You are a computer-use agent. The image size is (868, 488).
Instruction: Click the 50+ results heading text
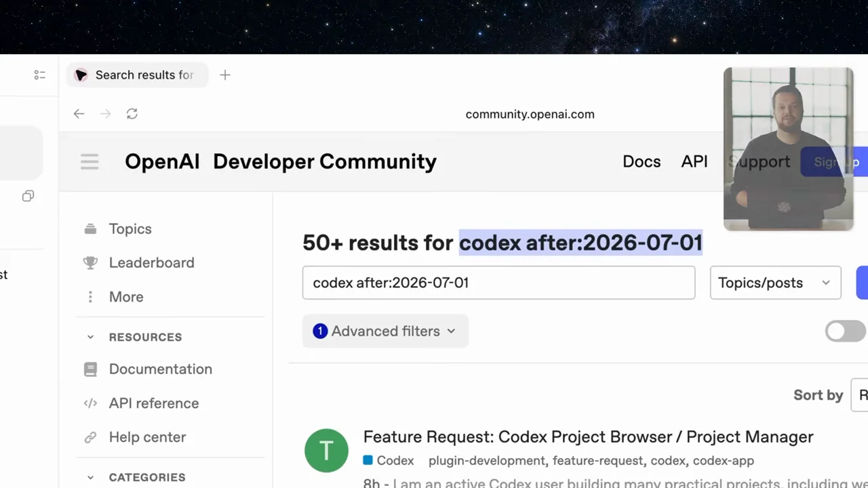coord(502,243)
